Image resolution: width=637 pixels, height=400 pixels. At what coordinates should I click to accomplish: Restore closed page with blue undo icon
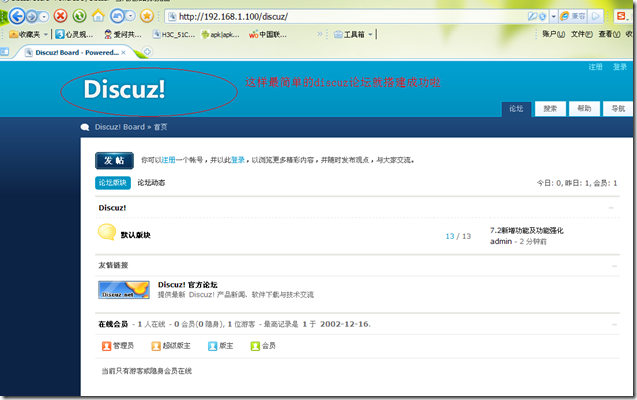(117, 16)
